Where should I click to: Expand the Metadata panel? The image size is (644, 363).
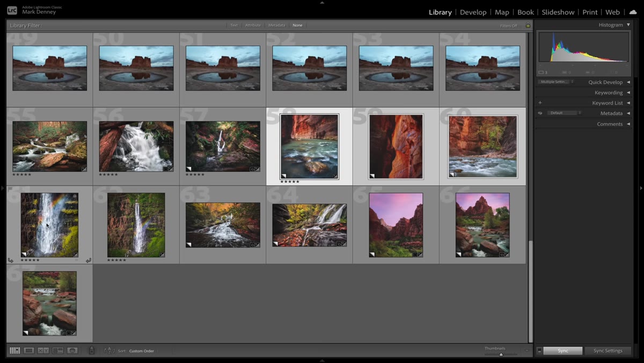click(628, 113)
